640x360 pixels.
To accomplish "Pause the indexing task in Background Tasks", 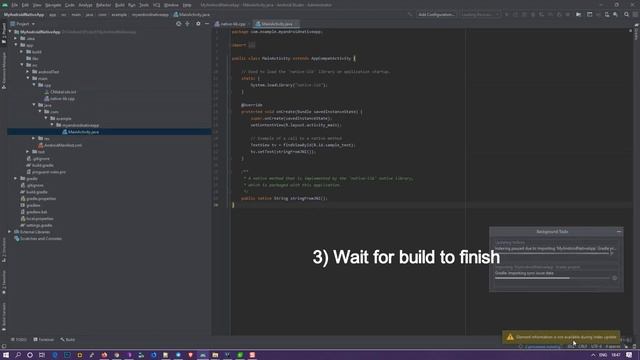I will click(x=612, y=253).
